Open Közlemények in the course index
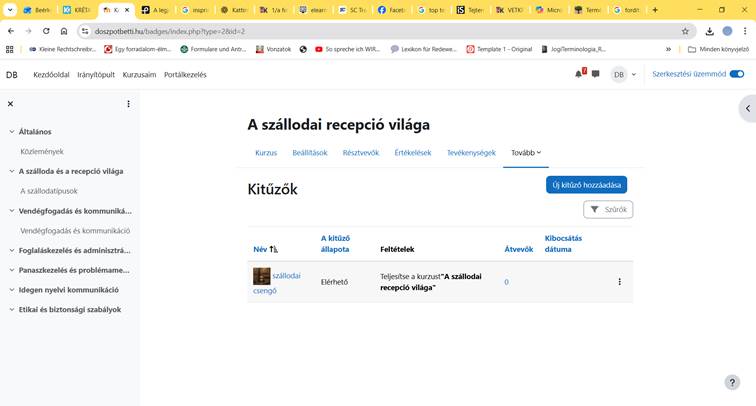 [42, 151]
